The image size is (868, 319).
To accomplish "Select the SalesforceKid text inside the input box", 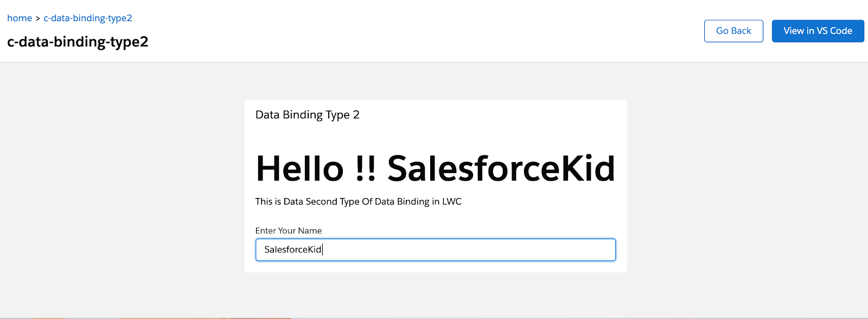I will pyautogui.click(x=293, y=250).
